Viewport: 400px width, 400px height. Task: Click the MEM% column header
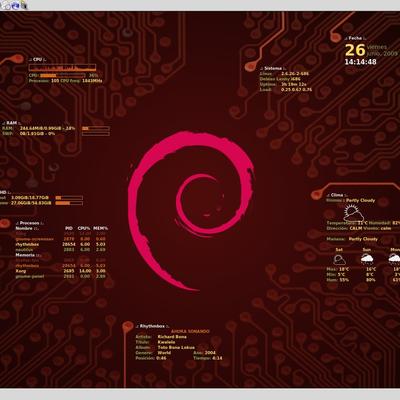pyautogui.click(x=101, y=228)
